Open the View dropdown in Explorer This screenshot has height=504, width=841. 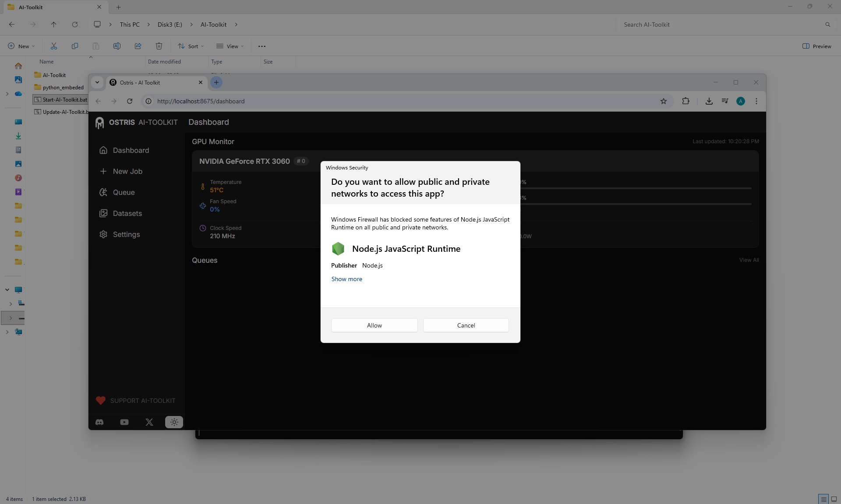[x=230, y=46]
